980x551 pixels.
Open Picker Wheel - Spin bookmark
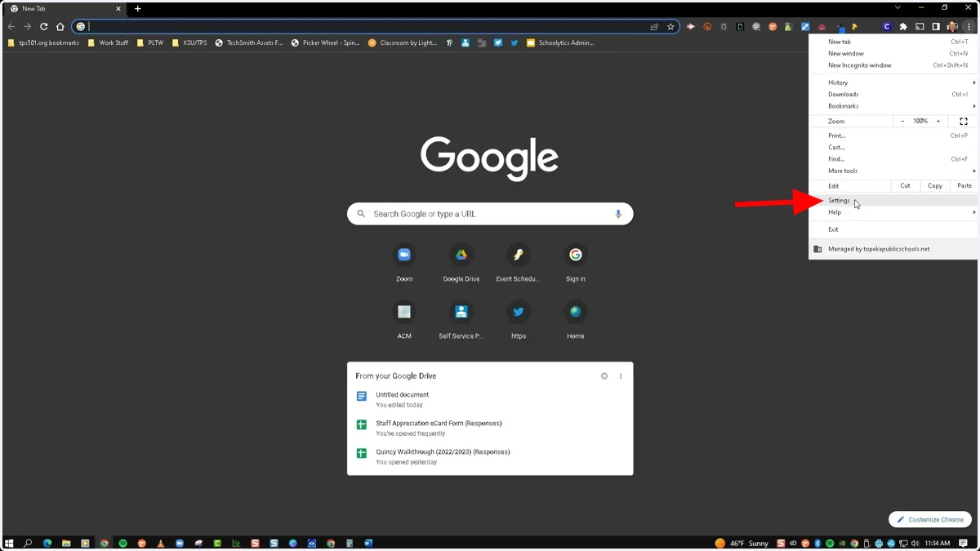[326, 43]
